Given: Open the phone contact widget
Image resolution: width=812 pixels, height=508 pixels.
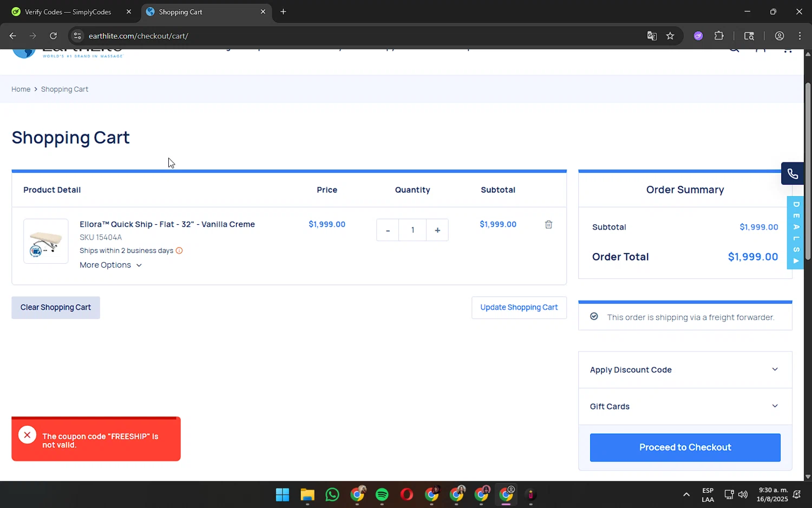Looking at the screenshot, I should 792,174.
